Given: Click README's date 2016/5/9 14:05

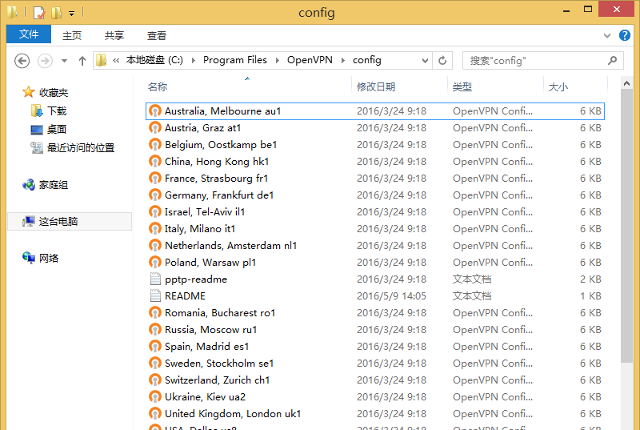Looking at the screenshot, I should [391, 296].
